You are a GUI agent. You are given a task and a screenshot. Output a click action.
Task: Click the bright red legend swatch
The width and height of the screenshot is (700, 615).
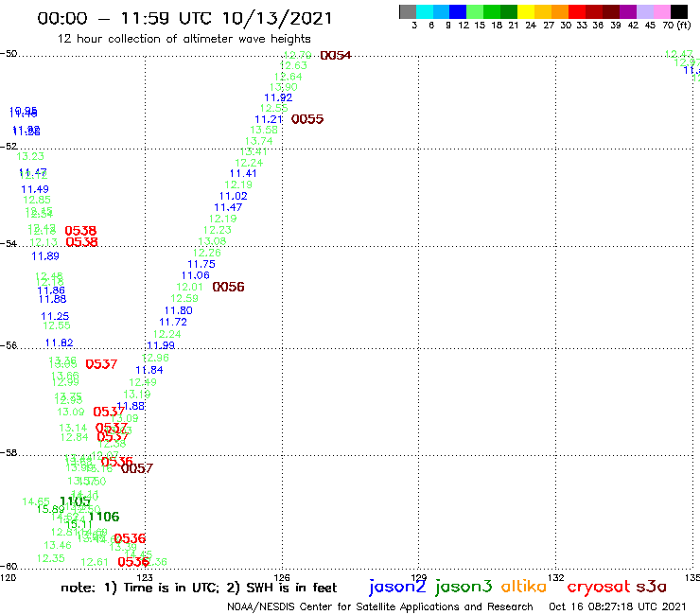pos(577,11)
